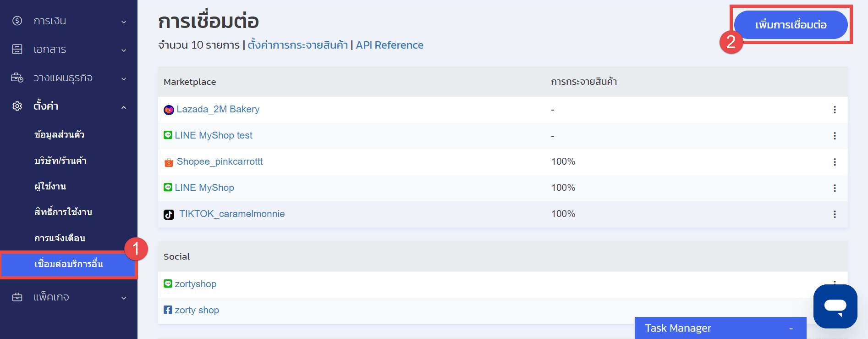This screenshot has width=868, height=339.
Task: Click the Lazada logo icon
Action: pyautogui.click(x=169, y=110)
